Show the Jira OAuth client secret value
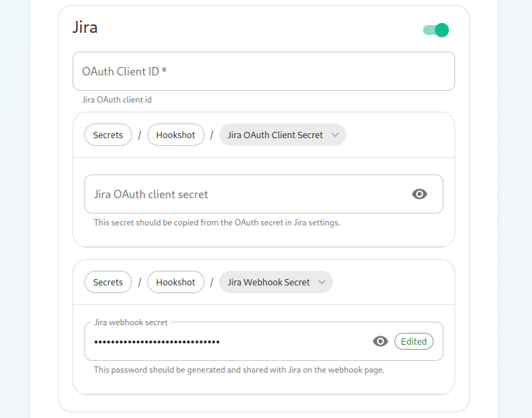Screen dimensions: 532x418 [420, 194]
